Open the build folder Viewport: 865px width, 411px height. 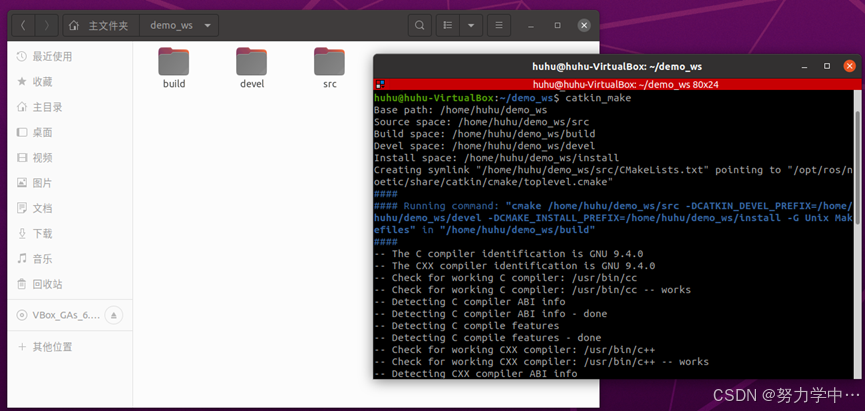coord(174,68)
